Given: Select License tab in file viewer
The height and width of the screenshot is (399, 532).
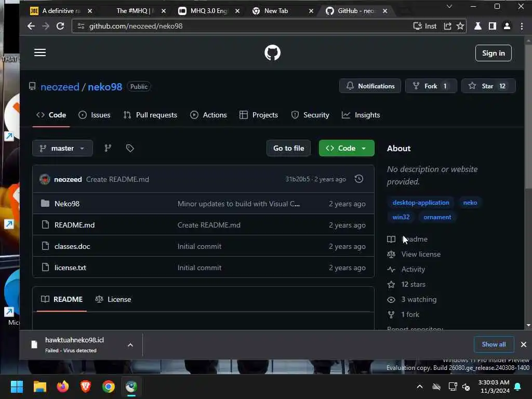Looking at the screenshot, I should click(113, 299).
